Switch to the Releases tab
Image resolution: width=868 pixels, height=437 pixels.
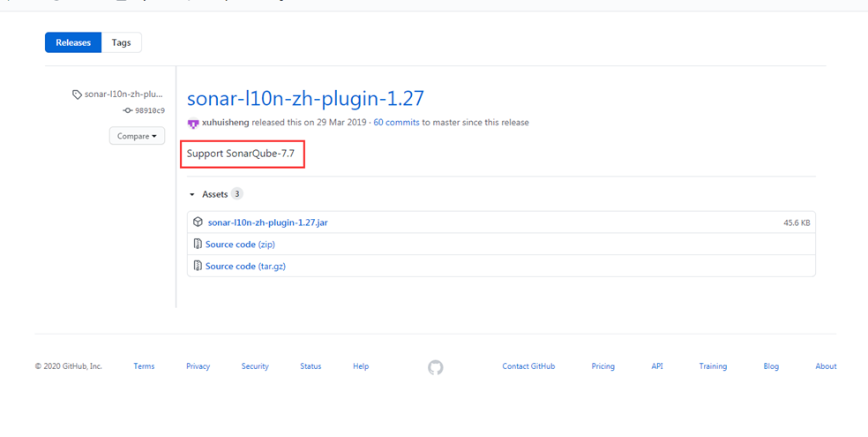(73, 42)
